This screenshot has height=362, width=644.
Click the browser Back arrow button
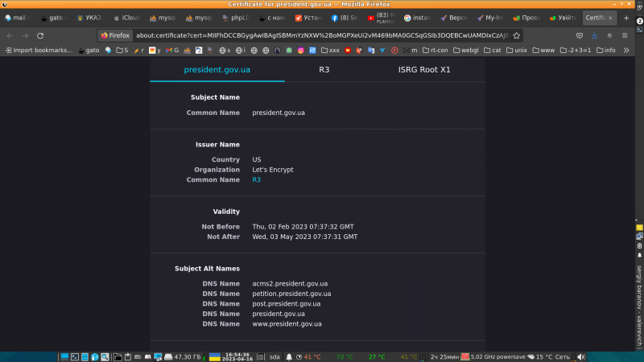tap(10, 35)
